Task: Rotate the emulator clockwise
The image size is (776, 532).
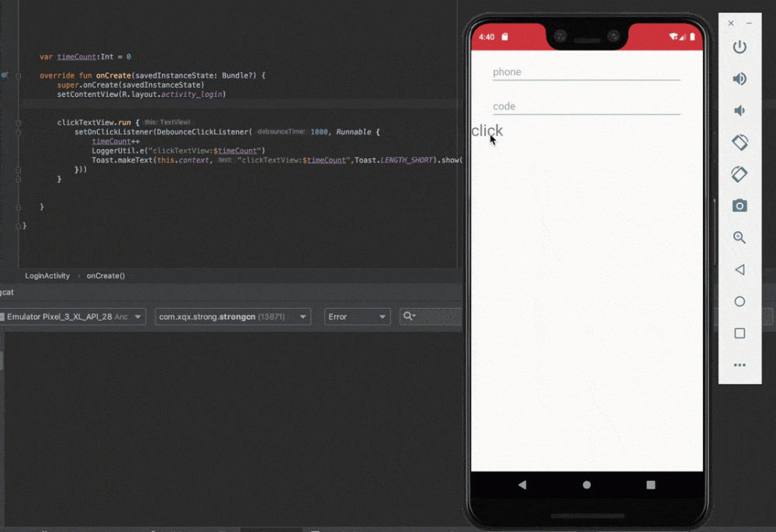Action: 740,174
